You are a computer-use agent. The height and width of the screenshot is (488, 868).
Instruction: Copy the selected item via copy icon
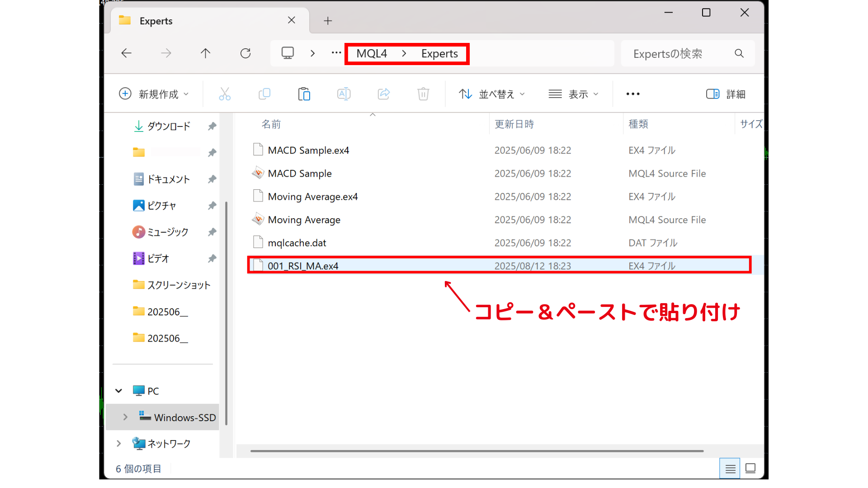(264, 94)
